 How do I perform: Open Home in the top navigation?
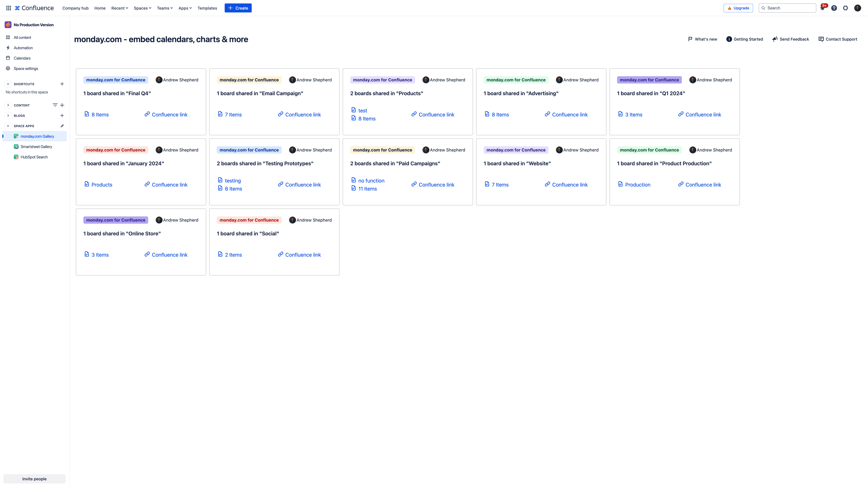click(100, 8)
